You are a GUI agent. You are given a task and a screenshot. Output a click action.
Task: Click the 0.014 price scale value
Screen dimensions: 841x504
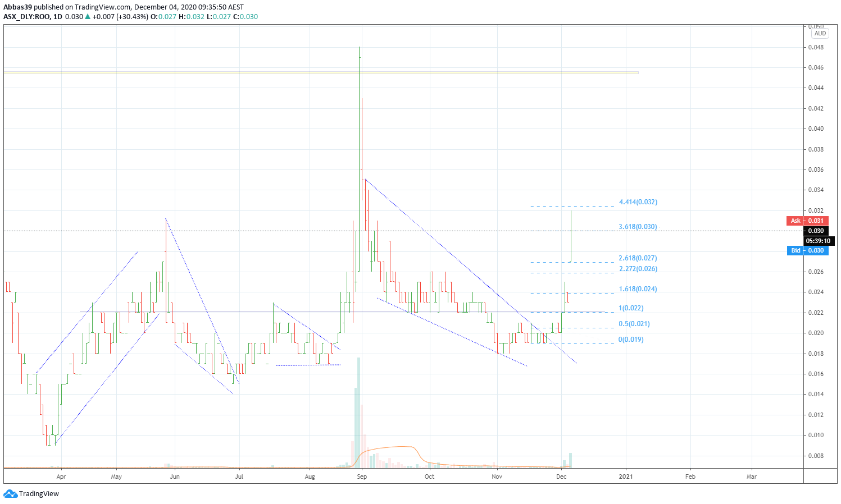816,394
